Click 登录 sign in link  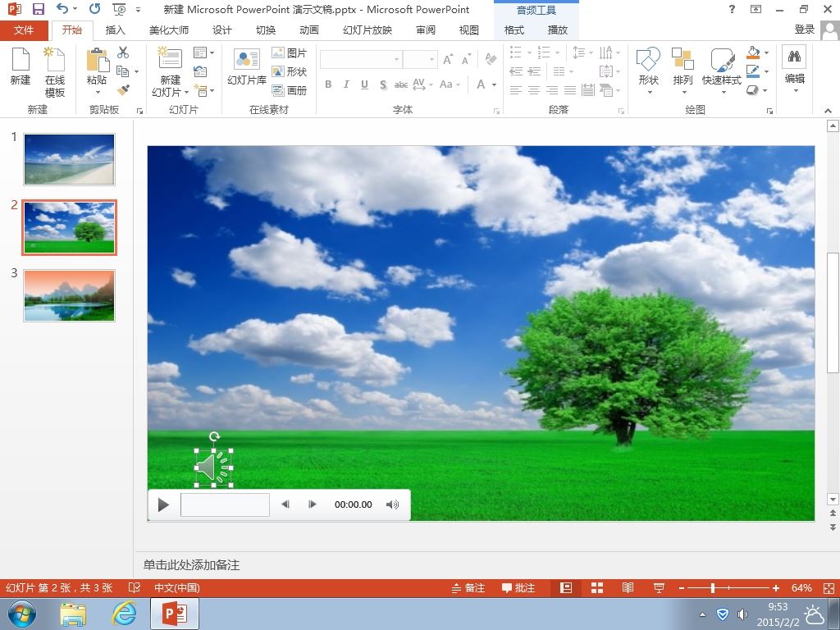pos(804,30)
